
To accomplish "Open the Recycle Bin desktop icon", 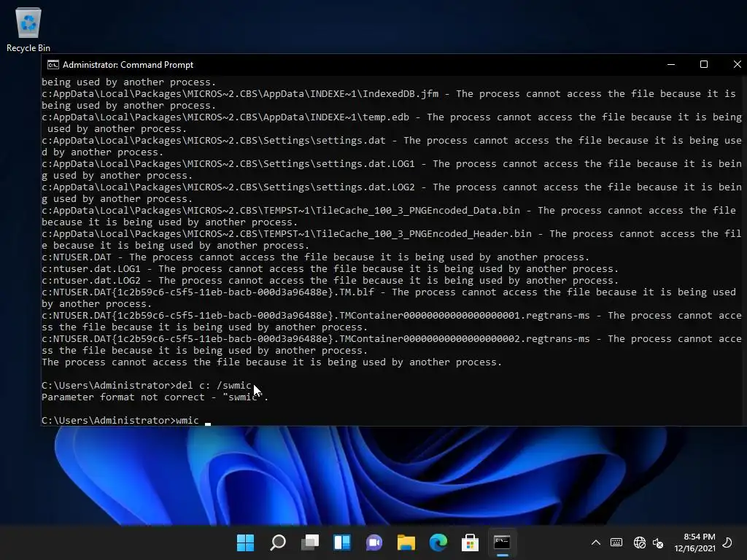I will (x=28, y=29).
